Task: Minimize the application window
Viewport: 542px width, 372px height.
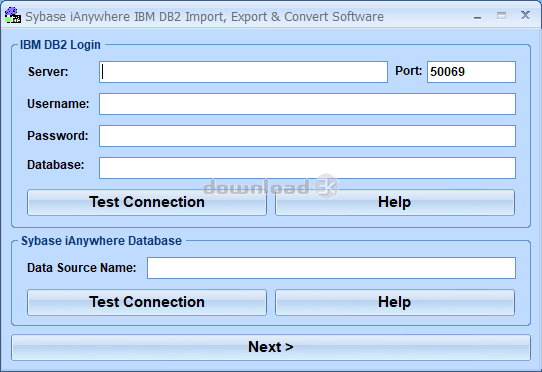Action: point(477,16)
